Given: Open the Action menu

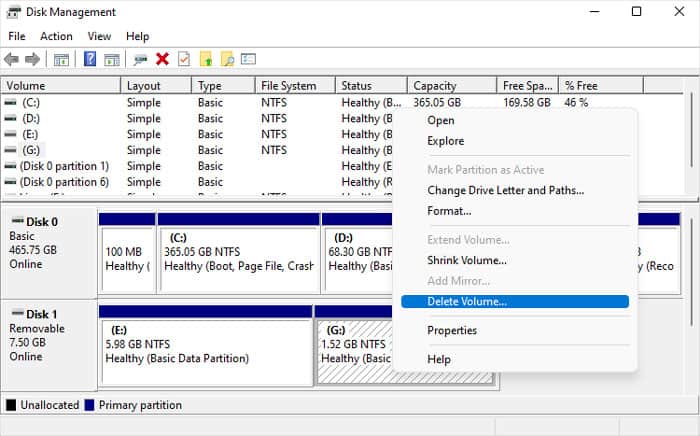Looking at the screenshot, I should click(56, 37).
